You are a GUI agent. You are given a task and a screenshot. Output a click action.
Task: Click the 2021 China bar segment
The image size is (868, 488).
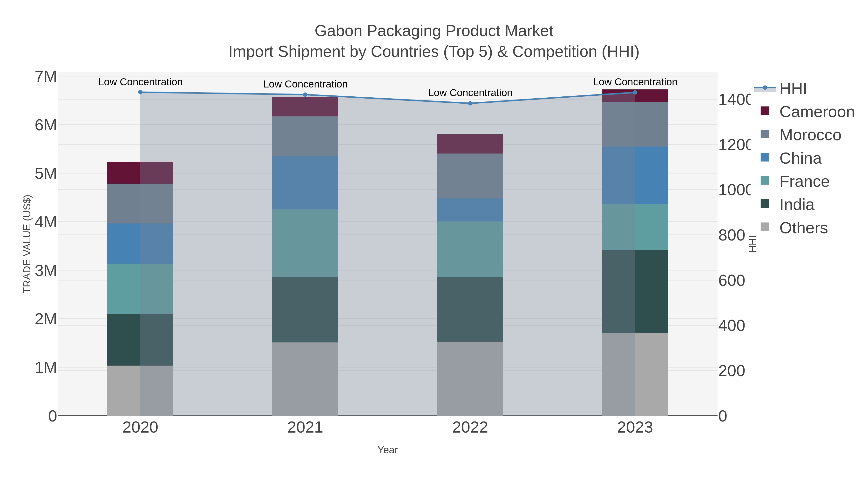[305, 182]
